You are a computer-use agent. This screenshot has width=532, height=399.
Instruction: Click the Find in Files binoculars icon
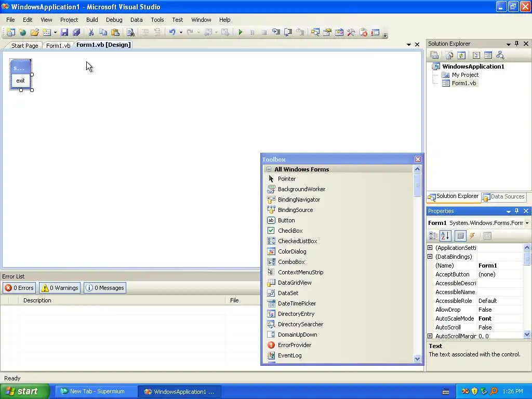click(130, 32)
